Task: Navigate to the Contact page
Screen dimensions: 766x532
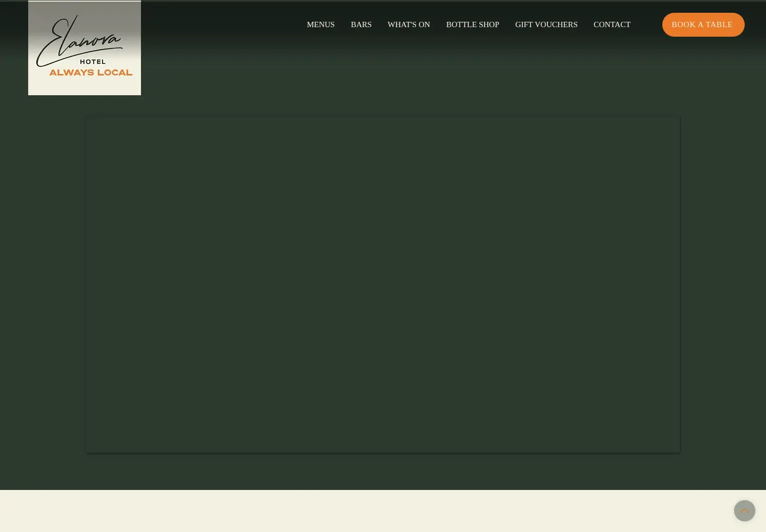Action: pos(612,24)
